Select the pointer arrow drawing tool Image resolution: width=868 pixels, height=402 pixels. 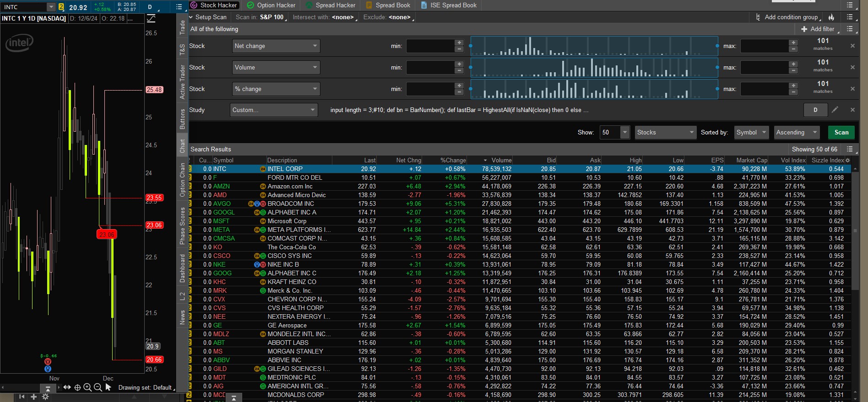click(x=108, y=387)
